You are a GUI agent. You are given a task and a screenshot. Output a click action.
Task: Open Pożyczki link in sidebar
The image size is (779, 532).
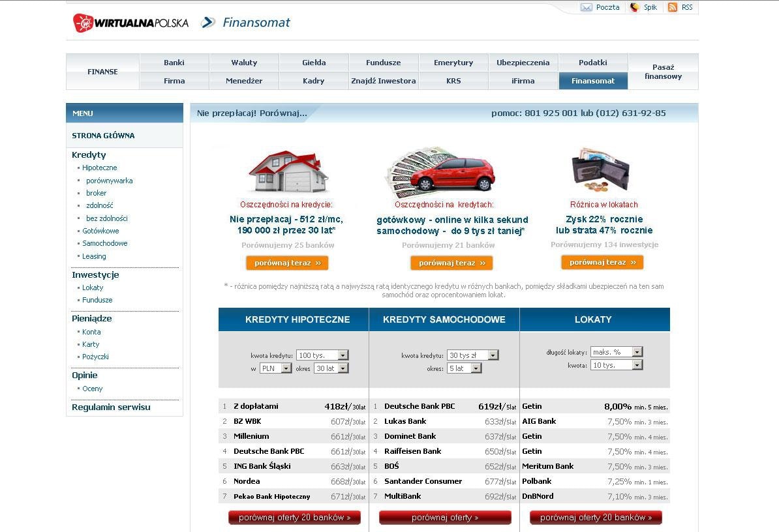click(95, 357)
